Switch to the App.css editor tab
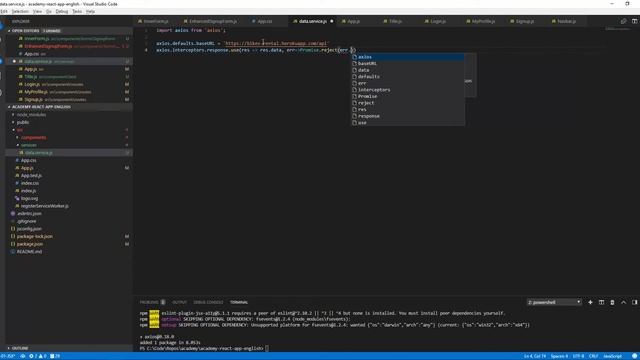Screen dimensions: 640x360 coord(264,21)
